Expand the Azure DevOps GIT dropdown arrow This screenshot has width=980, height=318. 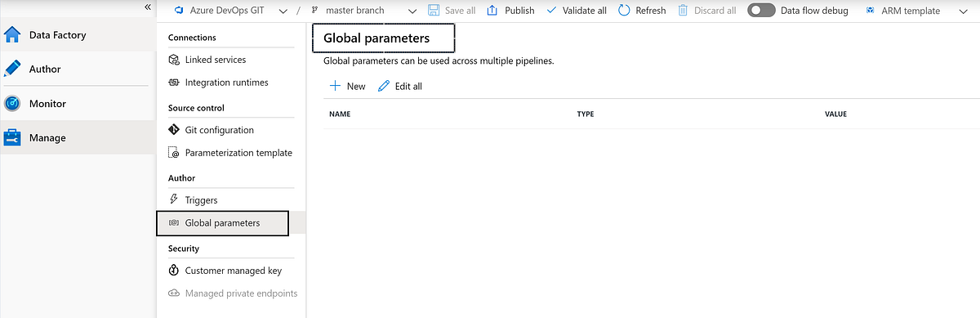tap(283, 11)
